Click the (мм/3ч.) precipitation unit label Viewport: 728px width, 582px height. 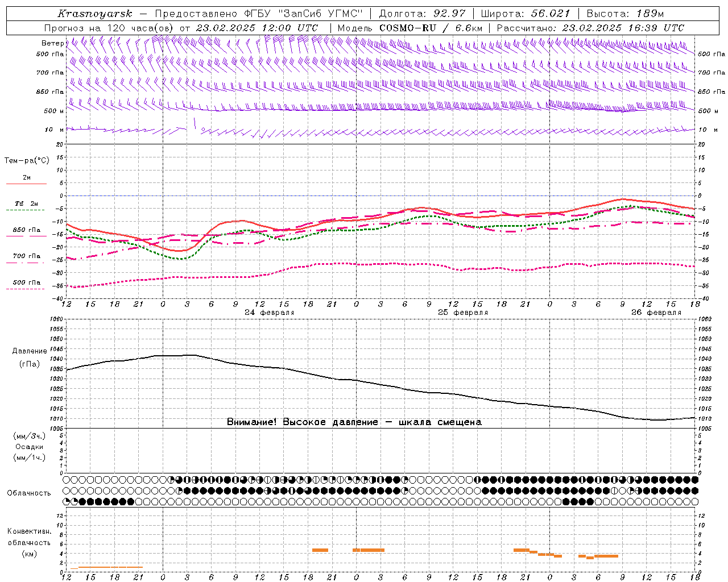30,436
